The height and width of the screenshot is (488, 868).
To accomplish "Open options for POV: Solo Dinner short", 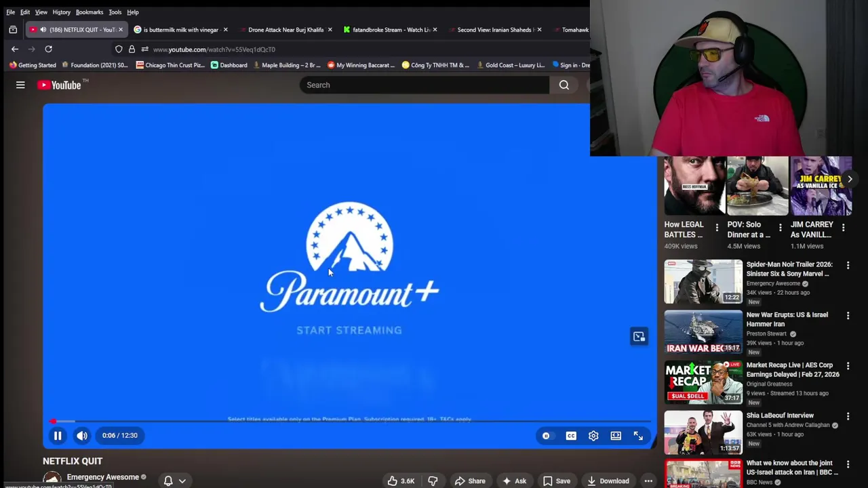I will 780,228.
